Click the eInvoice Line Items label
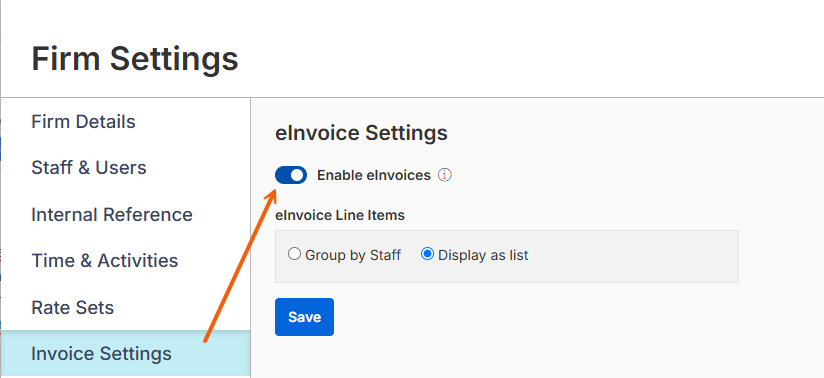824x378 pixels. click(339, 215)
